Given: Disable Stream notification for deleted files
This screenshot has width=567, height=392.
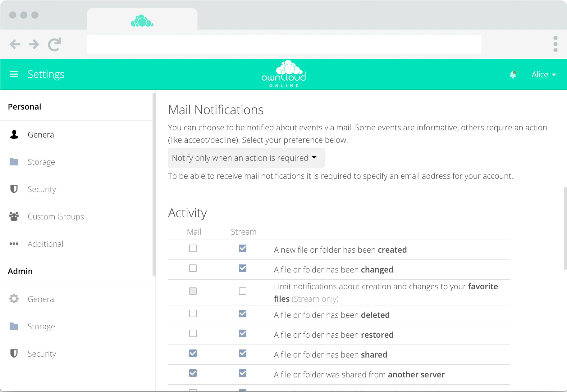Looking at the screenshot, I should click(243, 313).
